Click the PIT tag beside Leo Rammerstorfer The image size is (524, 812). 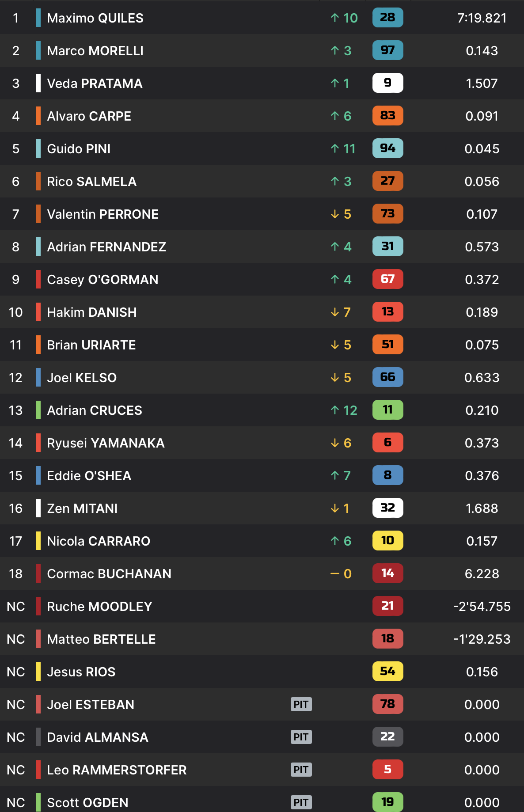point(301,770)
